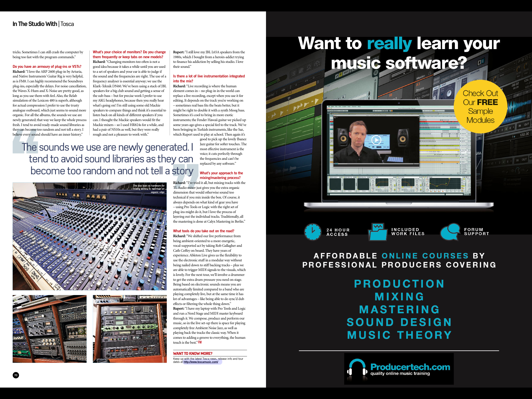Click the question about live instrumentation in the mix
Screen dimensions: 532x399
(x=209, y=78)
